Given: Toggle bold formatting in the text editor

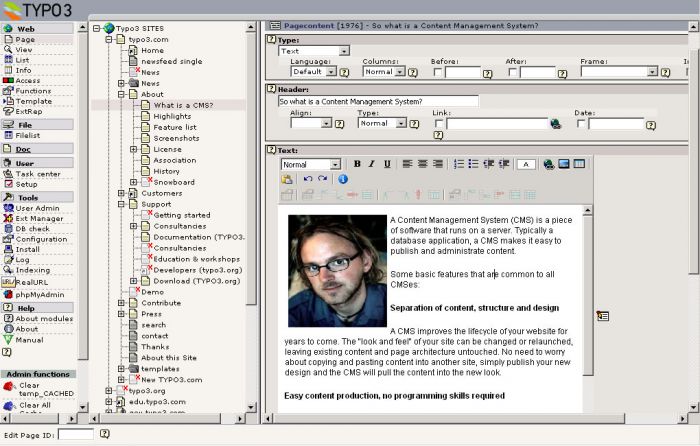Looking at the screenshot, I should coord(357,164).
